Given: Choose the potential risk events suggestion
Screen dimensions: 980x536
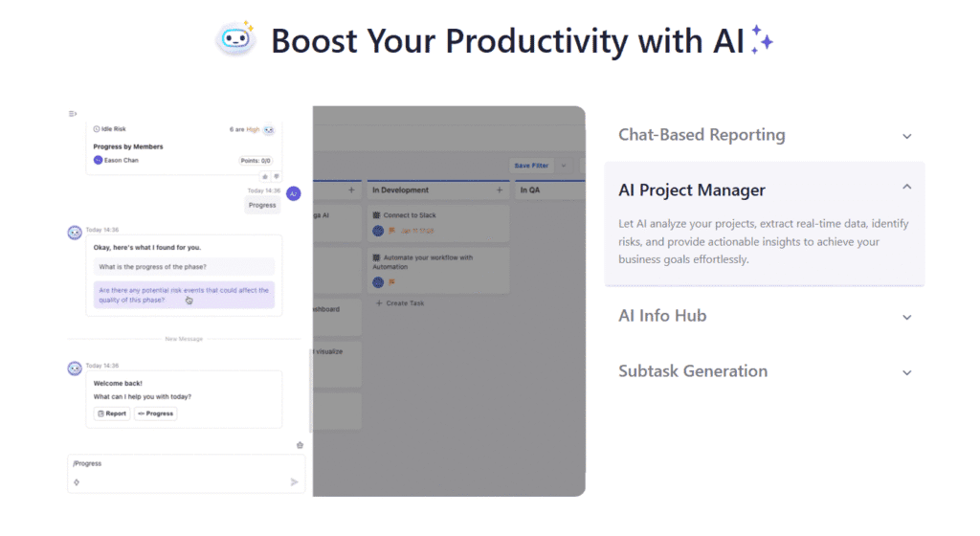Looking at the screenshot, I should [184, 295].
